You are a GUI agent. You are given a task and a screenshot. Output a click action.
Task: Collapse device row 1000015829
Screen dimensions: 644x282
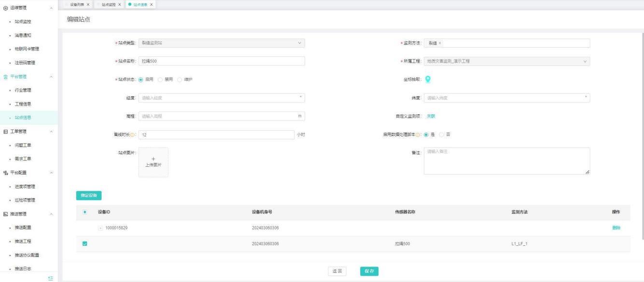[100, 228]
